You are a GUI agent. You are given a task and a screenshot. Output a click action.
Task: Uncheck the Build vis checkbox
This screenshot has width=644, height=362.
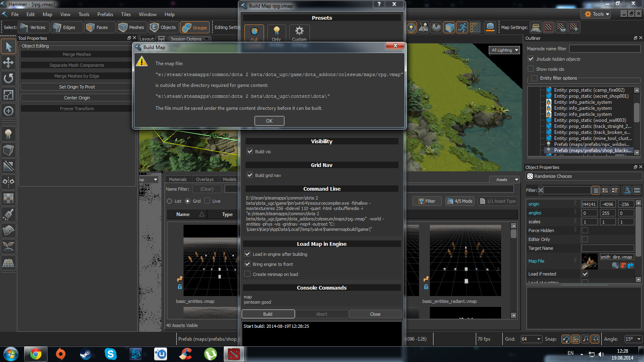250,152
